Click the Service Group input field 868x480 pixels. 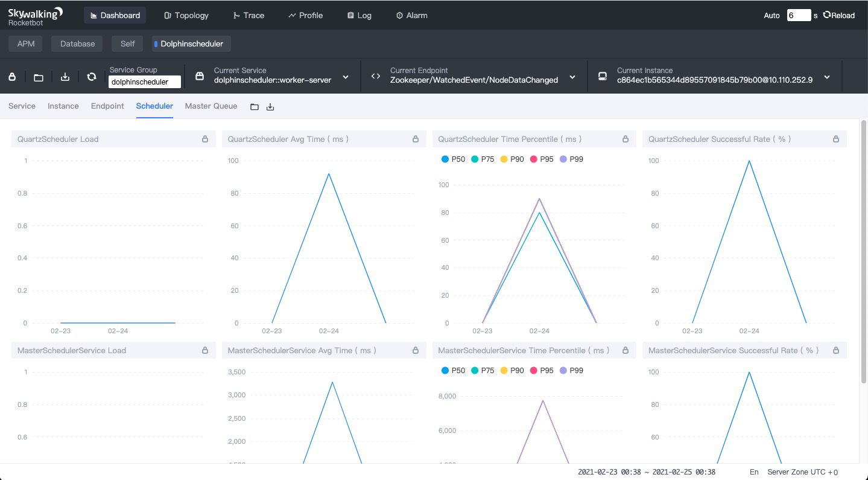point(145,82)
